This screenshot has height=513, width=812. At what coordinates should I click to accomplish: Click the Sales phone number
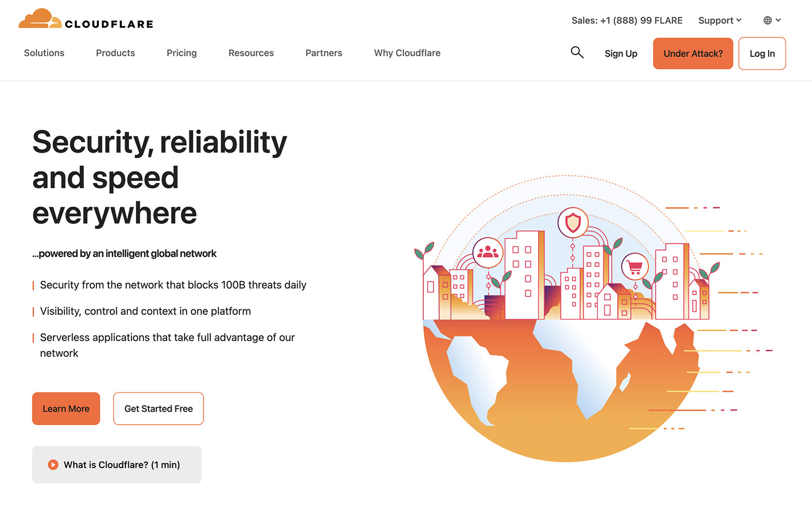click(627, 21)
